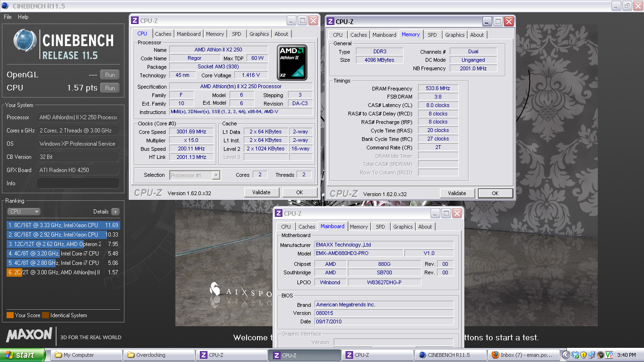Select ranking row 12C/12T AMD Opteron
644x362 pixels.
[x=63, y=244]
